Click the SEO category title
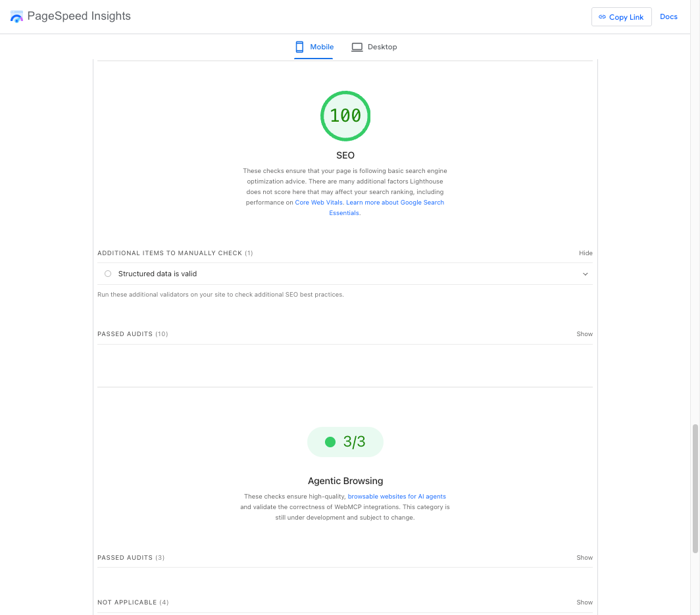Screen dimensions: 700x615 click(x=345, y=155)
